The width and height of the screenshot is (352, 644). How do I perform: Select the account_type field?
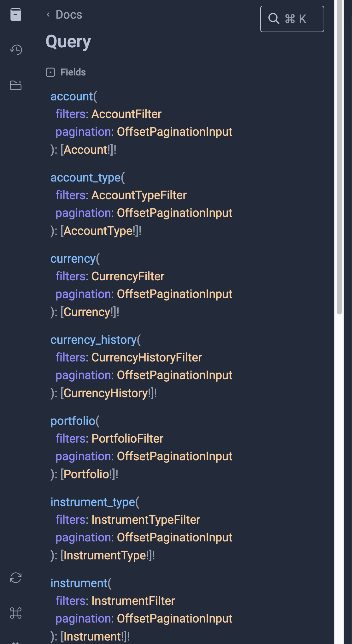(86, 177)
